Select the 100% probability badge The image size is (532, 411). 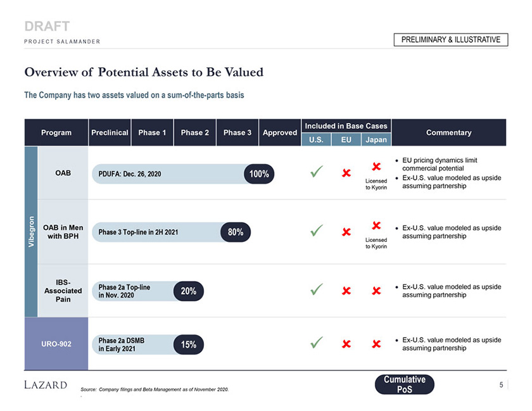click(x=259, y=174)
